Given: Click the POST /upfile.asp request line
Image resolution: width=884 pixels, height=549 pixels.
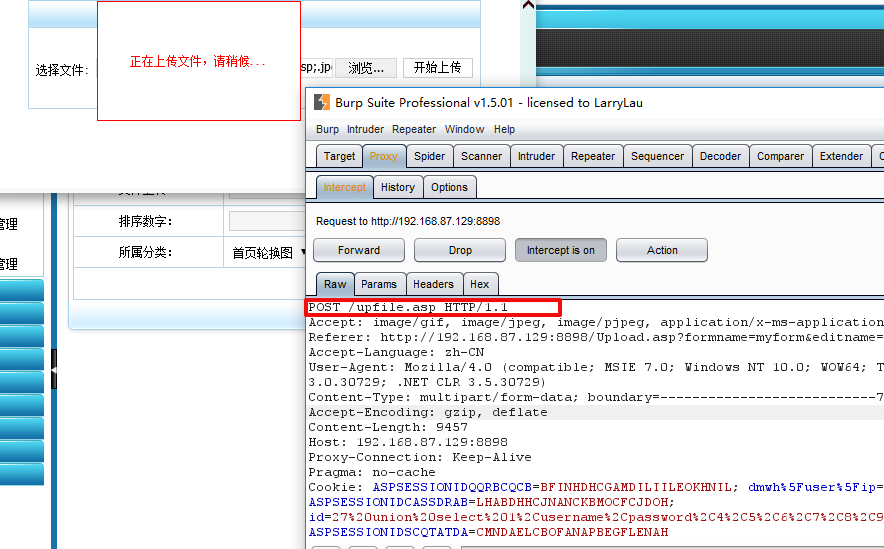Looking at the screenshot, I should (x=408, y=307).
